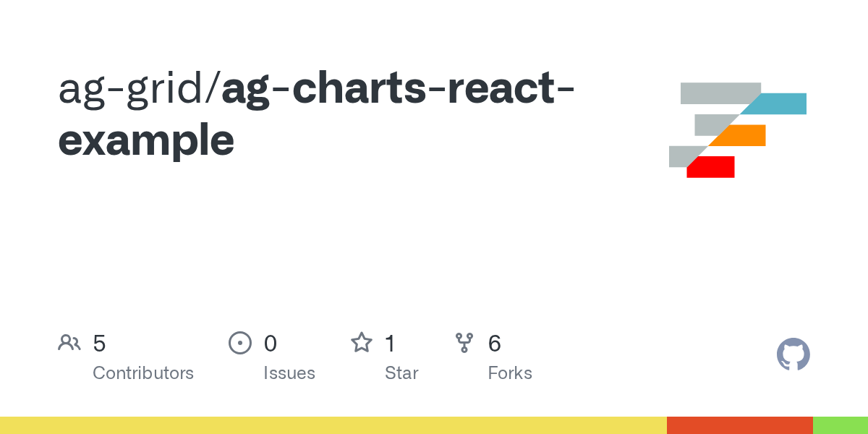Click the forks count number 6

coord(495,343)
